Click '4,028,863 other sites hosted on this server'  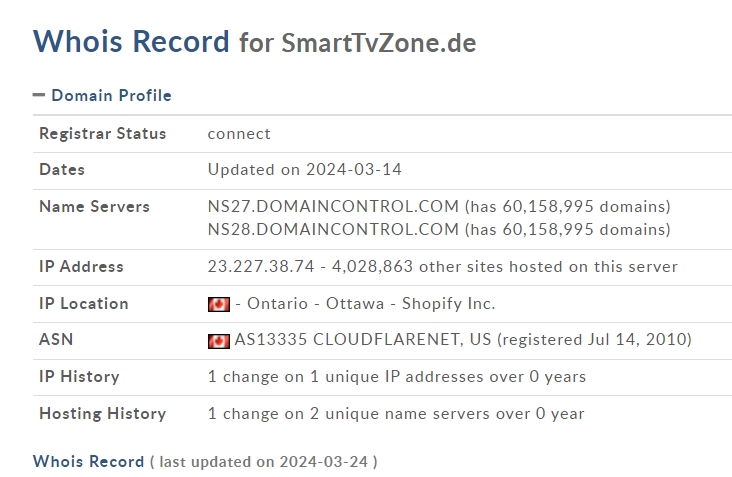(505, 267)
